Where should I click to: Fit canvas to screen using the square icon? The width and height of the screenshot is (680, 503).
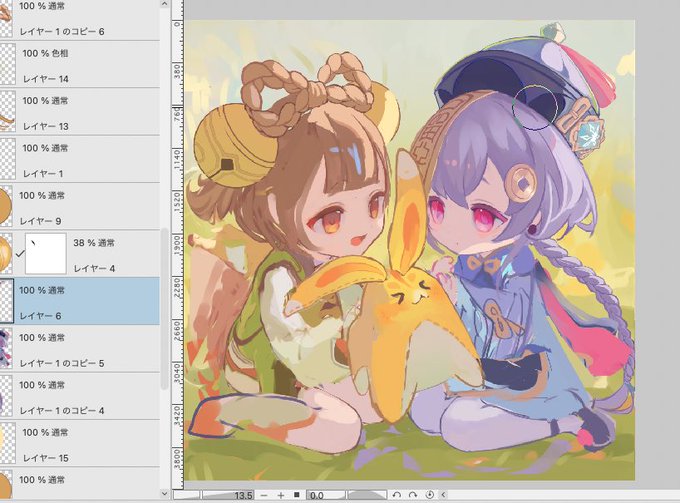pos(297,495)
